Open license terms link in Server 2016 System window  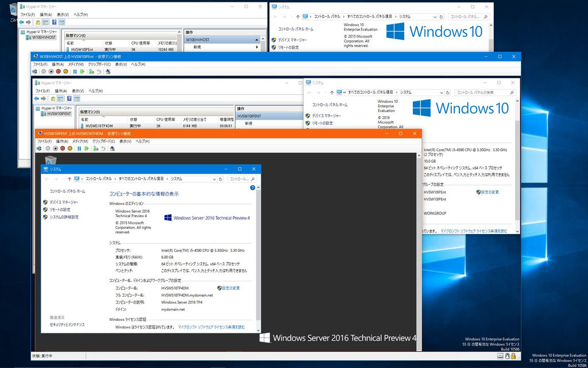tap(211, 327)
